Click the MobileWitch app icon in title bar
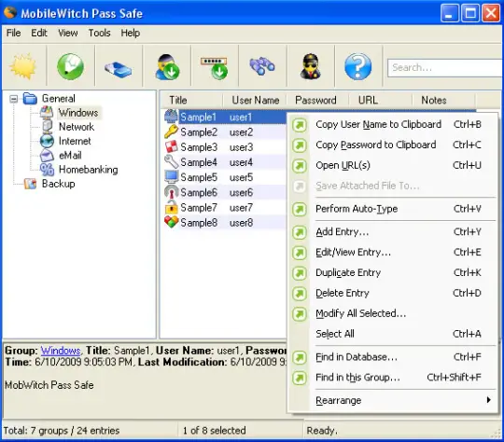The height and width of the screenshot is (442, 504). click(x=10, y=12)
